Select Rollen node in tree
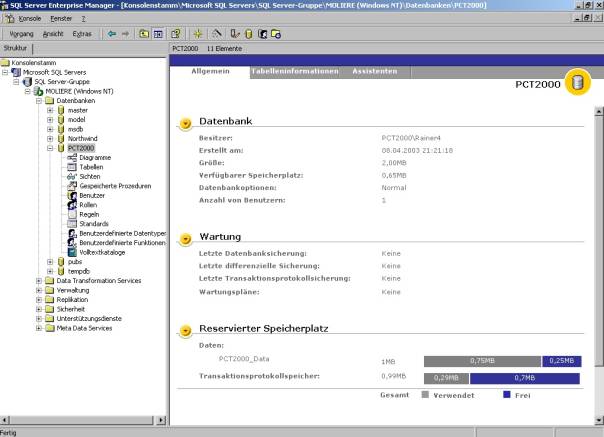Viewport: 604px width, 437px height. coord(88,205)
